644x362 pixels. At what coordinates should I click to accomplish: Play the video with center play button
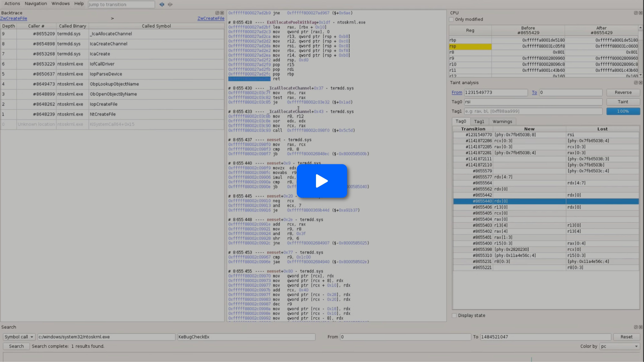[322, 181]
